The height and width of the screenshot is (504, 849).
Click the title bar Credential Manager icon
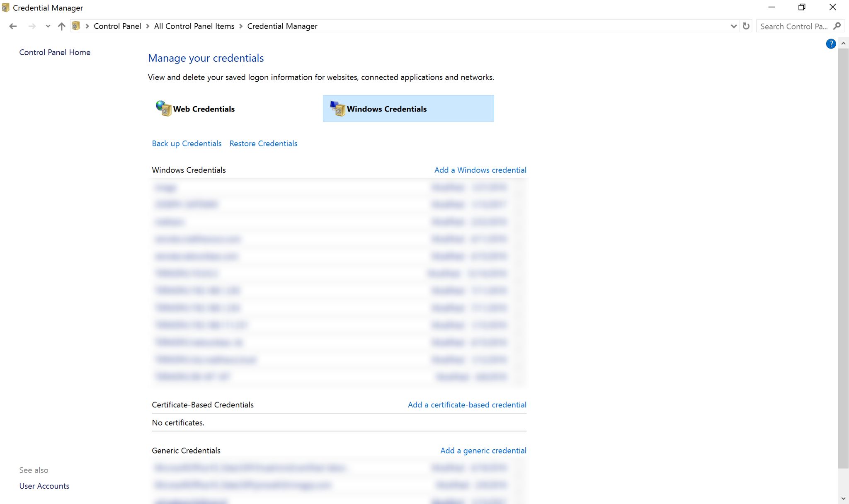[5, 7]
